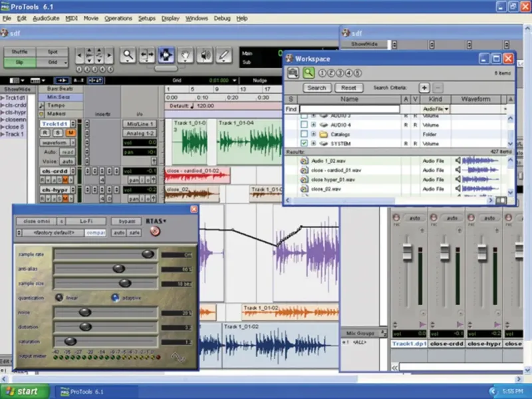Expand the AUDIO 4 volume tree
This screenshot has width=532, height=399.
(314, 124)
